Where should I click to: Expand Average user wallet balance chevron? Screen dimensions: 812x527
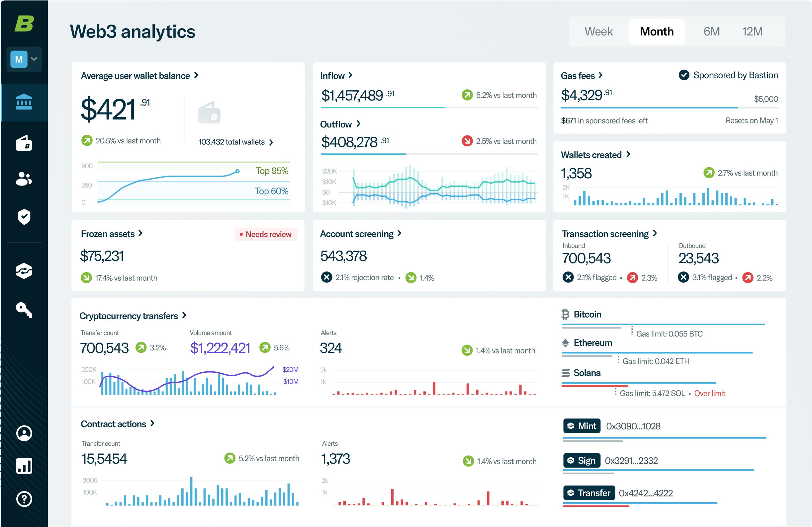[196, 75]
